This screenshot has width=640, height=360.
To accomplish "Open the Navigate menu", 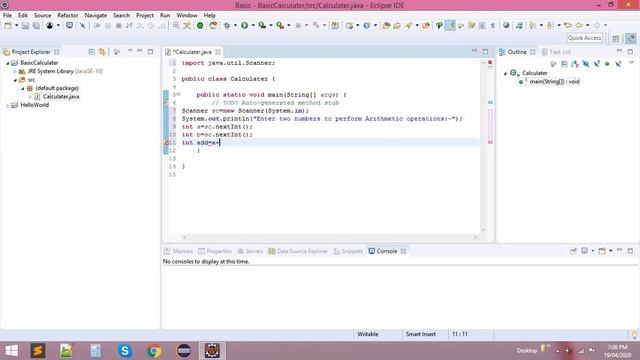I will 96,16.
